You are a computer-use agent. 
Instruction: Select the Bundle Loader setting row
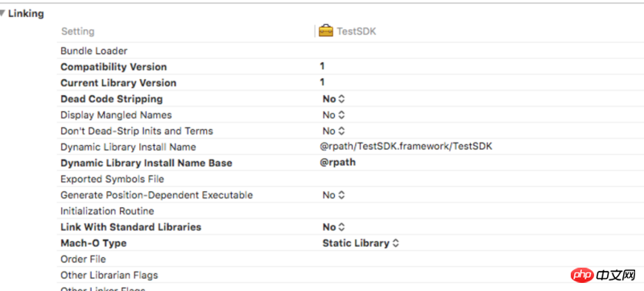pos(350,51)
